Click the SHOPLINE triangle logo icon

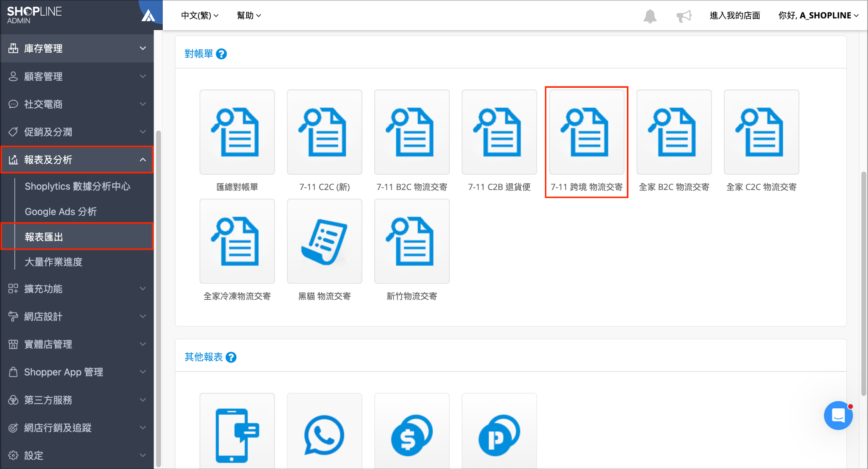(148, 16)
